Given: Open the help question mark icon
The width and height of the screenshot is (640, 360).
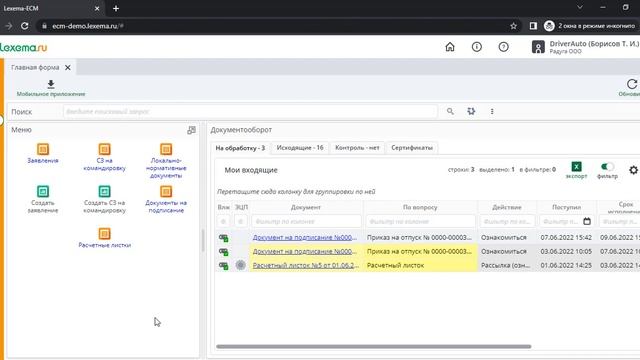Looking at the screenshot, I should click(x=504, y=47).
